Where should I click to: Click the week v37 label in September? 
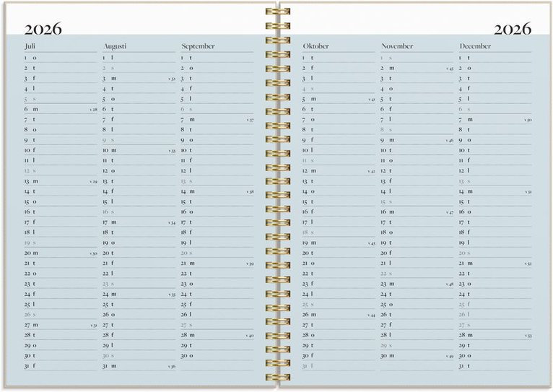[250, 120]
